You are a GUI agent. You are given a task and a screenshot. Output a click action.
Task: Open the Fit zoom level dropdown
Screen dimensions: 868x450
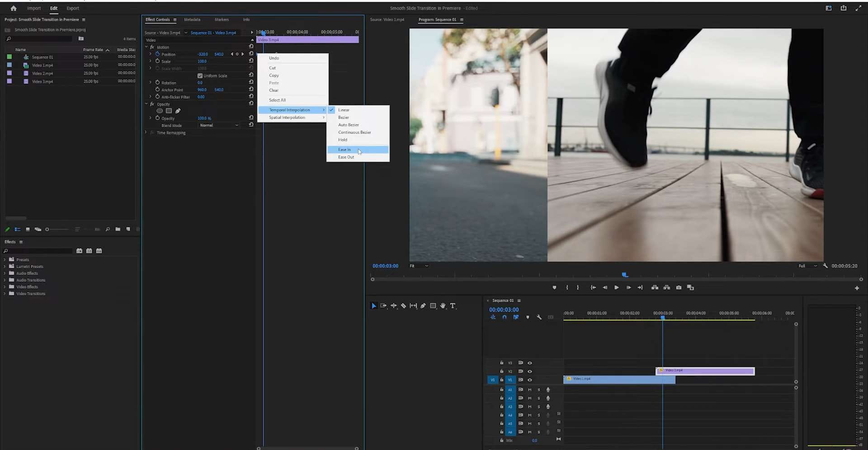click(x=419, y=266)
